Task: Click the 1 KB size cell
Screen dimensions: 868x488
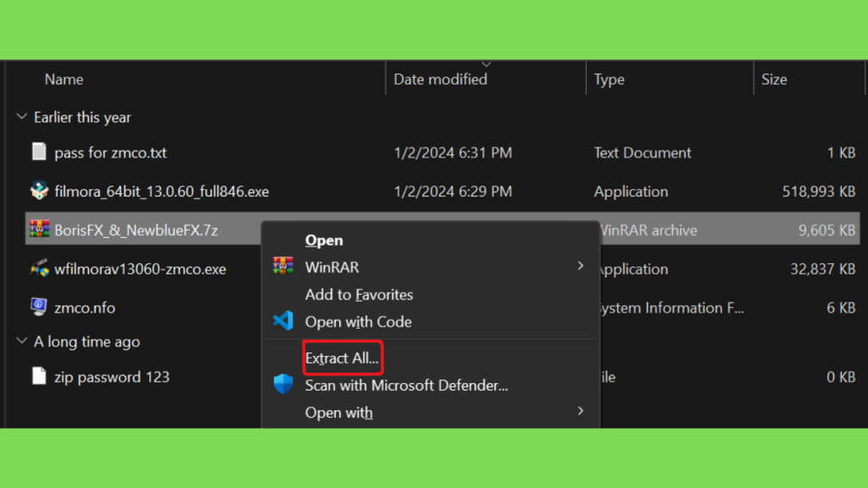Action: [x=842, y=152]
